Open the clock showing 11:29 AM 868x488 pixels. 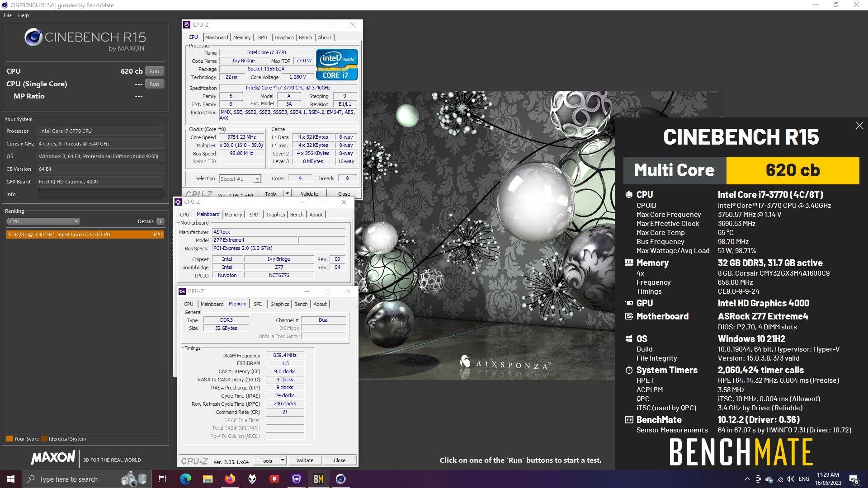pos(828,479)
